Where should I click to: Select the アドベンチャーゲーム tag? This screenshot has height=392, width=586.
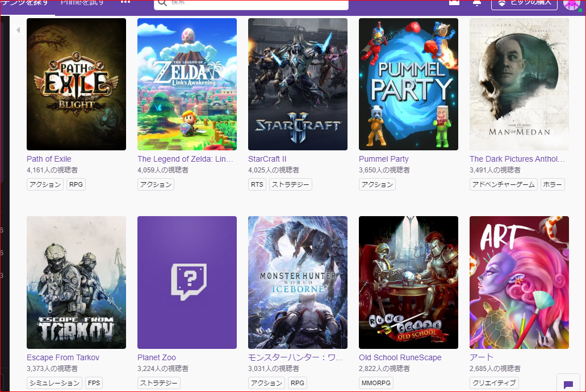click(504, 184)
